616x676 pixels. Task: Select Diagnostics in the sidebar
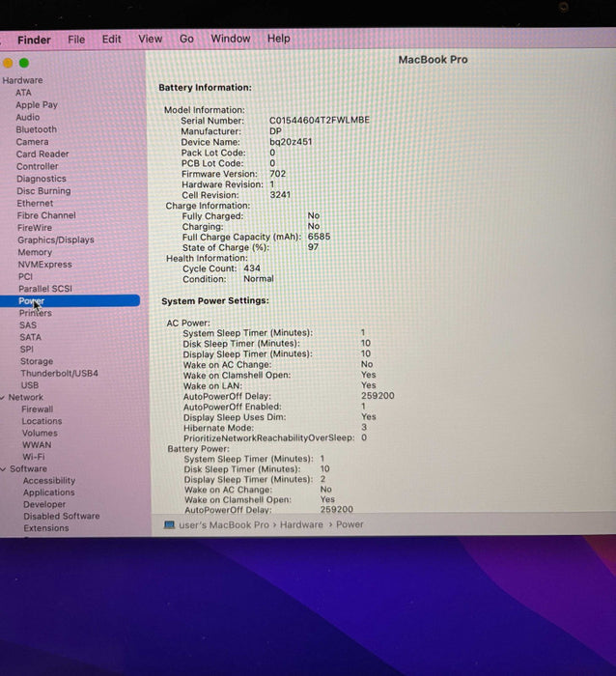coord(42,179)
